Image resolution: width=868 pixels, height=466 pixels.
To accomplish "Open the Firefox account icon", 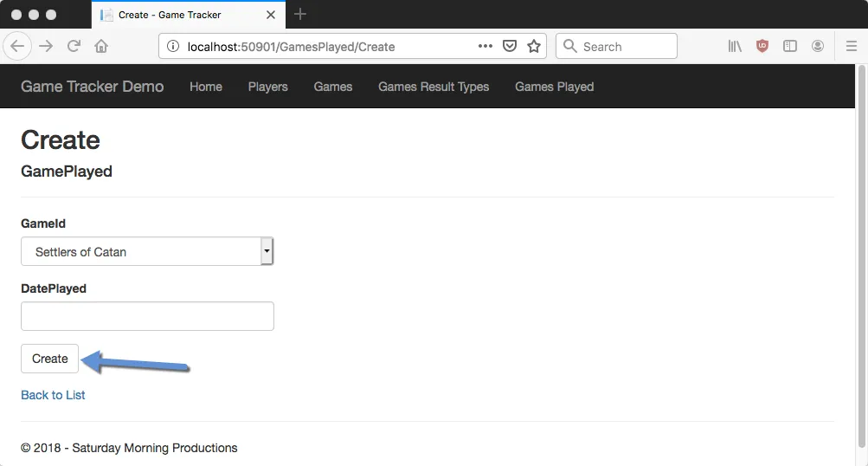I will [x=818, y=46].
